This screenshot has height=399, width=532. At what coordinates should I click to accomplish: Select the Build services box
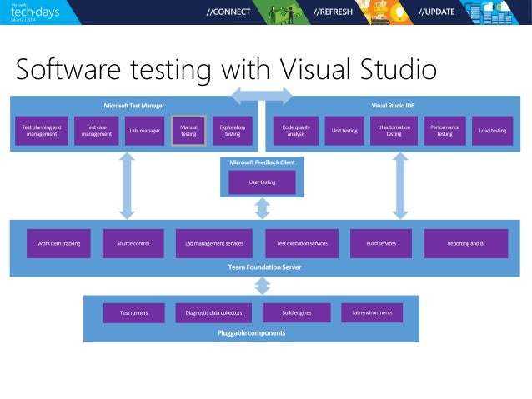tap(381, 244)
